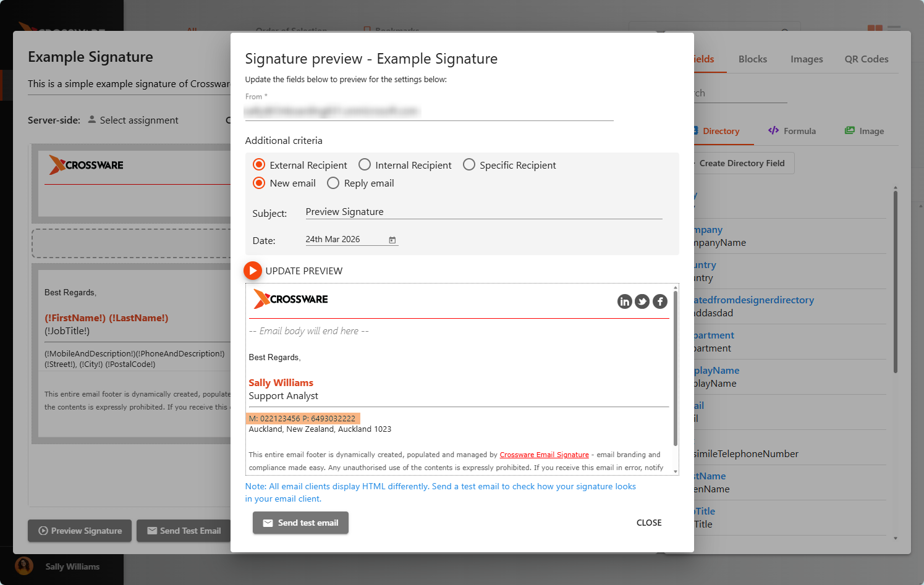Screen dimensions: 924x585
Task: Click Sally Williams user avatar
Action: coord(24,566)
